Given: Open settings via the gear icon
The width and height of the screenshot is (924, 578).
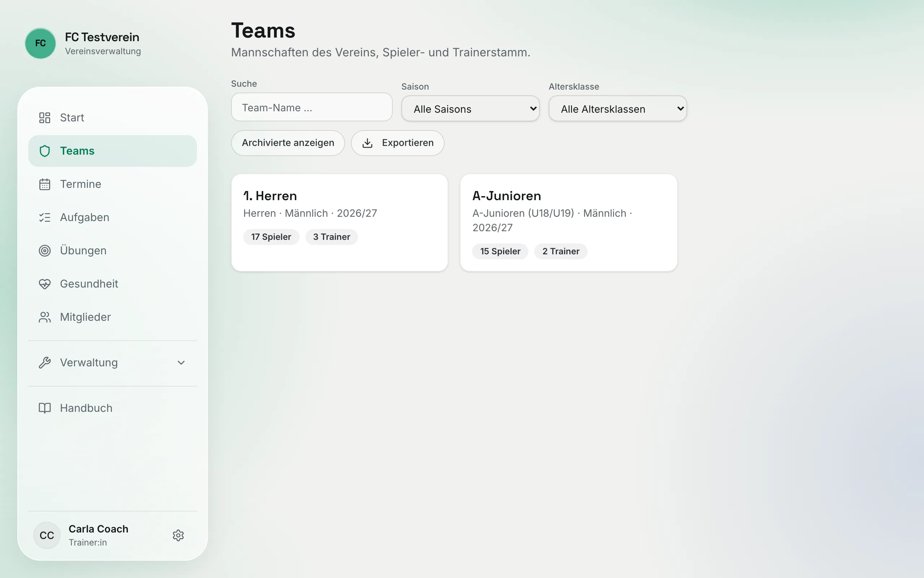Looking at the screenshot, I should 178,535.
